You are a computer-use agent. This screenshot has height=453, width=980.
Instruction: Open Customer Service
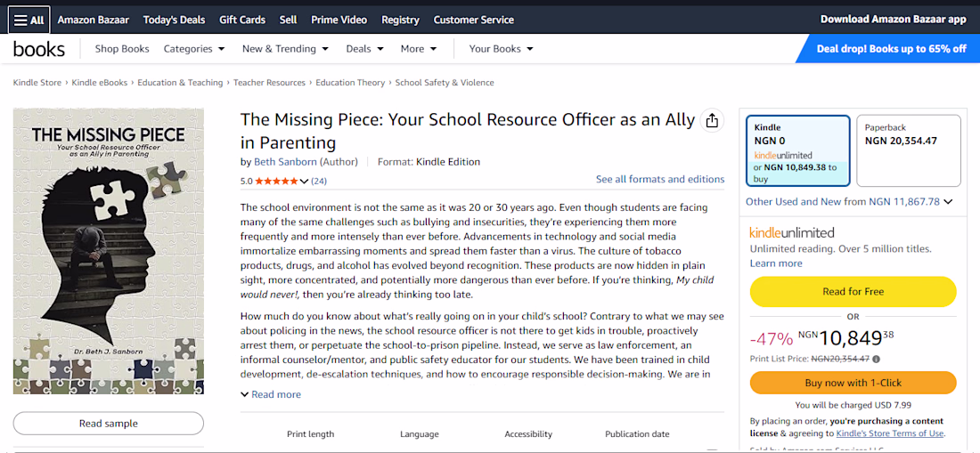[x=473, y=20]
